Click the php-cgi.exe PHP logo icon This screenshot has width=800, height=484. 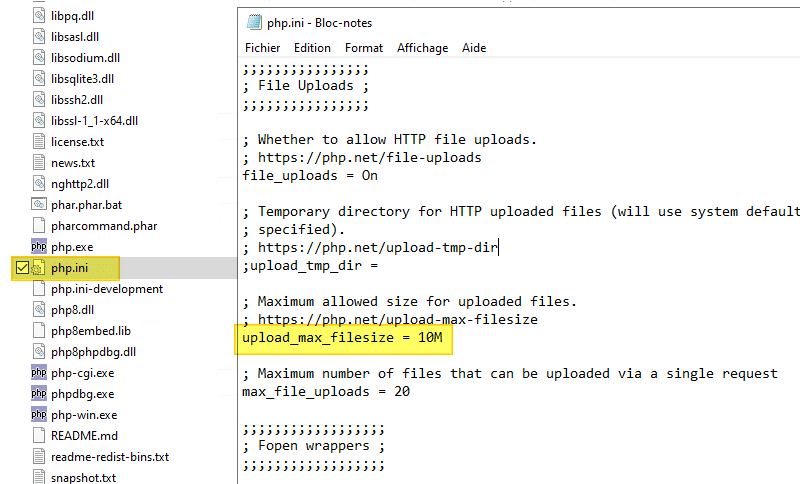[x=39, y=373]
